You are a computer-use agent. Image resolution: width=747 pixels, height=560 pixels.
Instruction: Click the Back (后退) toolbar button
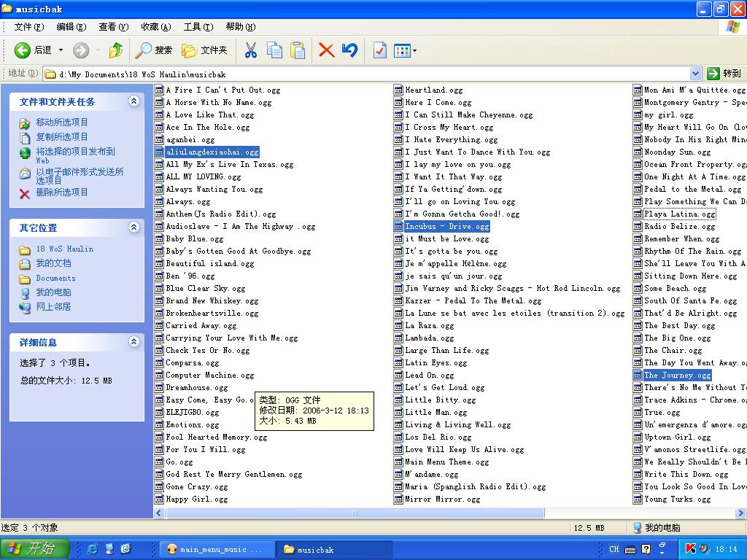[33, 50]
